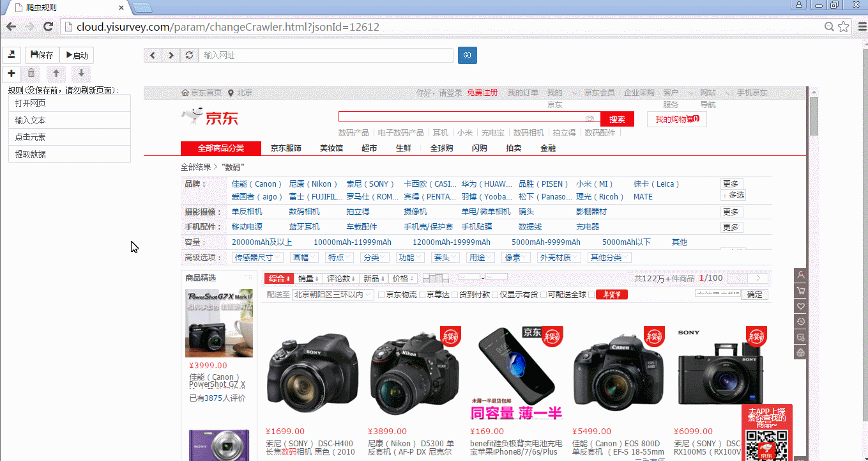This screenshot has height=461, width=868.
Task: Select brand 佳能（Canon）filter
Action: [x=257, y=184]
